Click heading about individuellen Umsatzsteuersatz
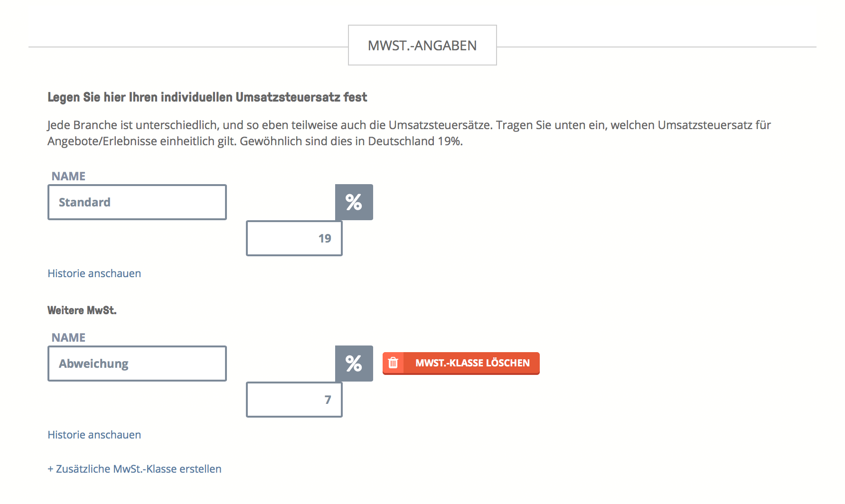The height and width of the screenshot is (504, 845). coord(207,97)
